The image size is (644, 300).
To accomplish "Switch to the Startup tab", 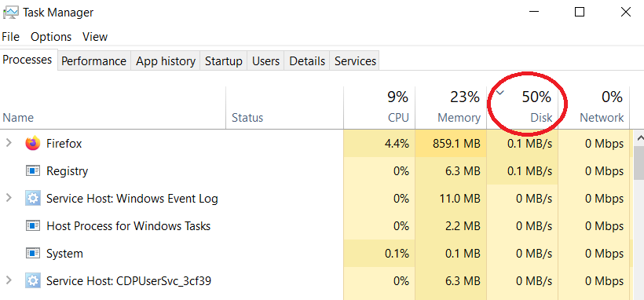I will pos(223,61).
